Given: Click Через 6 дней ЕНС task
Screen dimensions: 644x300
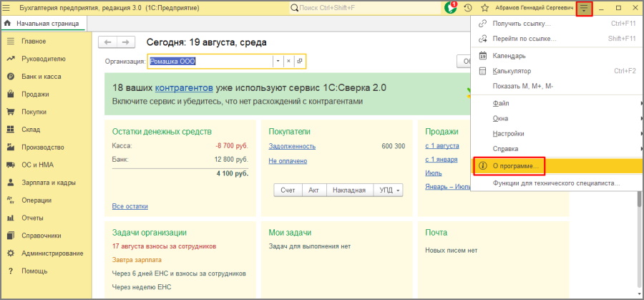Looking at the screenshot, I should tap(179, 274).
